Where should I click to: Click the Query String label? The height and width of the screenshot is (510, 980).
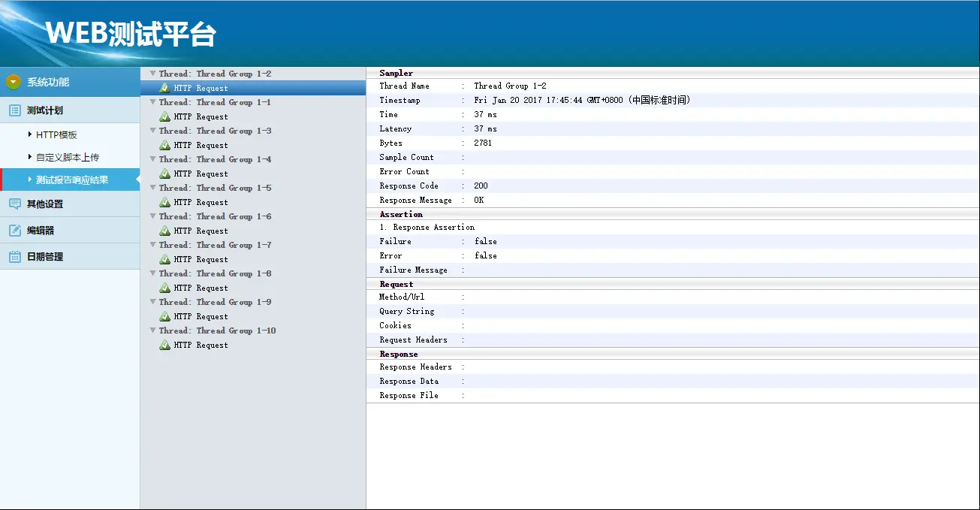point(406,311)
